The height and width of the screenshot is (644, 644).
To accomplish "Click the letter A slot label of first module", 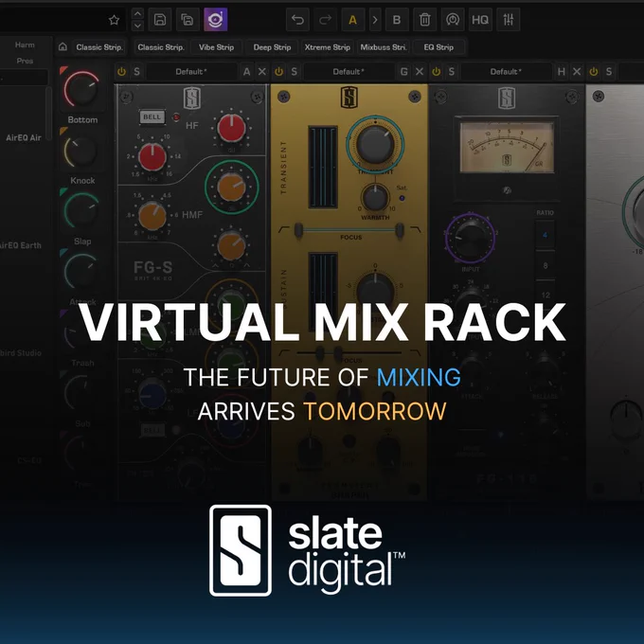I will [246, 71].
